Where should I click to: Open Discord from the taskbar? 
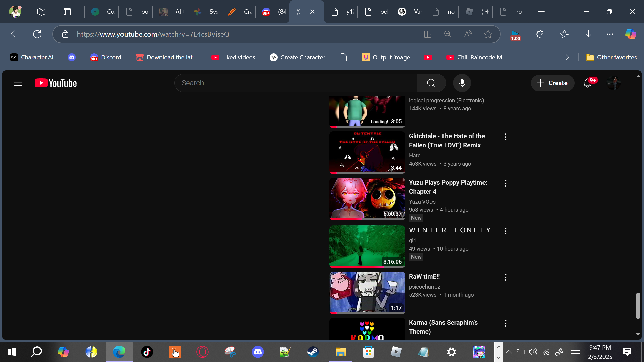point(258,352)
